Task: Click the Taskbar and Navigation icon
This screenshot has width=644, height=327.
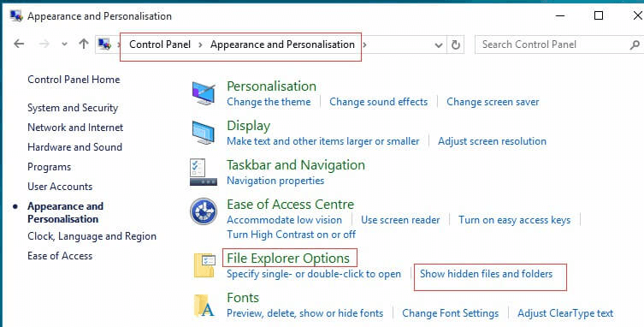Action: tap(204, 172)
